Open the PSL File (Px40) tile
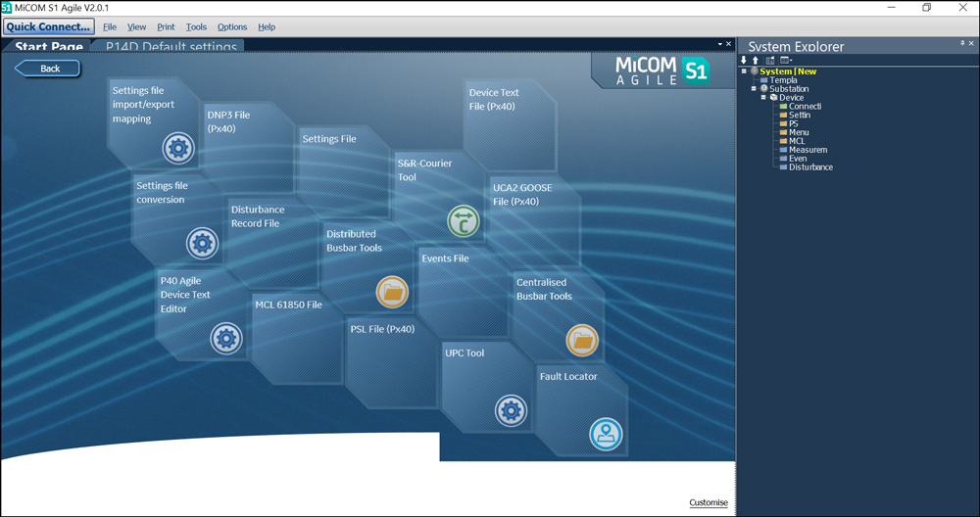 pyautogui.click(x=391, y=362)
